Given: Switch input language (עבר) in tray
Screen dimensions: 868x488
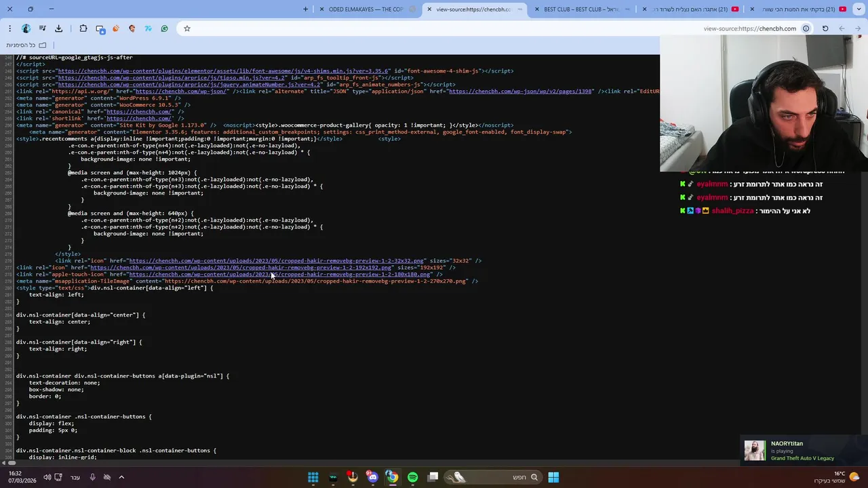Looking at the screenshot, I should click(75, 477).
